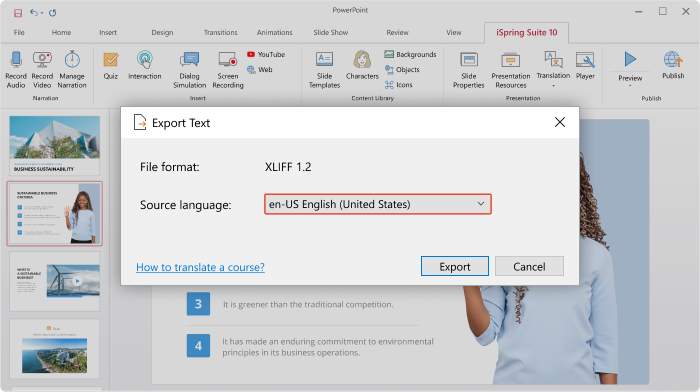Close the Export Text dialog
700x392 pixels.
(559, 122)
